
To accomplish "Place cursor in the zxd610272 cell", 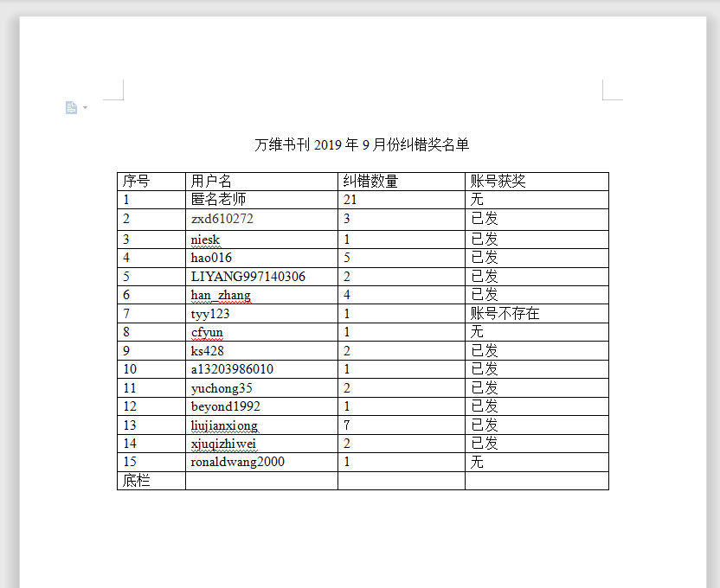I will (x=222, y=219).
